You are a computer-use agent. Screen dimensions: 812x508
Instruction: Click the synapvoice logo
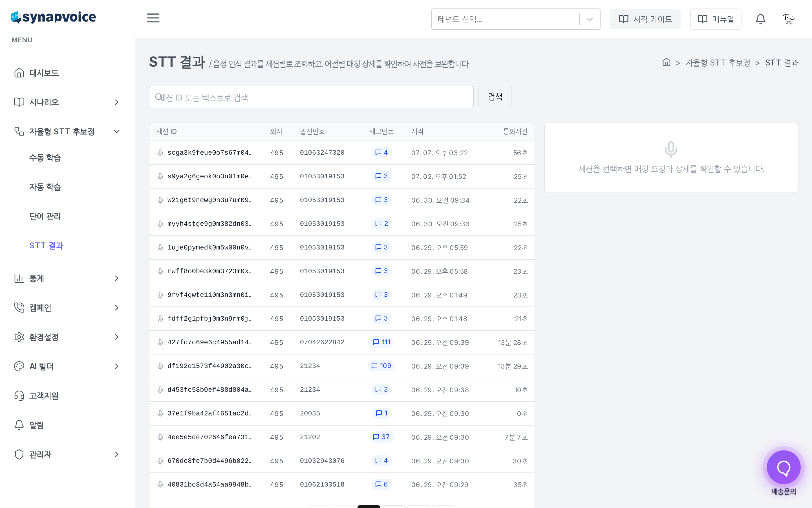coord(53,17)
